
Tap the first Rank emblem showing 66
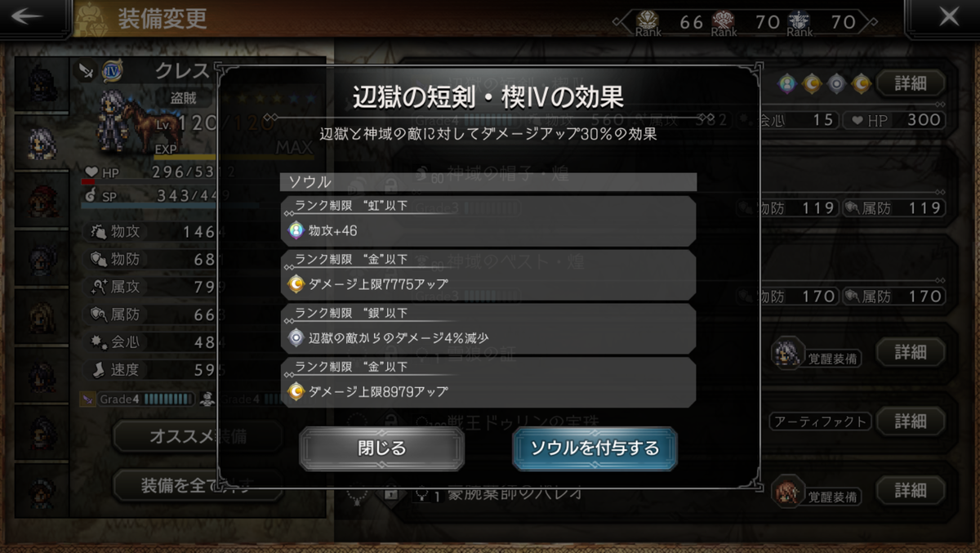(648, 21)
